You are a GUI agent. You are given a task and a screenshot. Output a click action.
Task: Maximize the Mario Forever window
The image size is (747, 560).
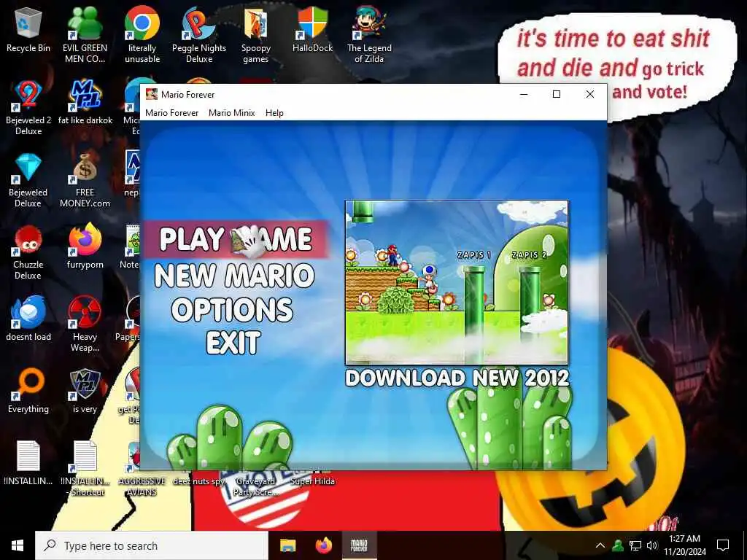557,94
